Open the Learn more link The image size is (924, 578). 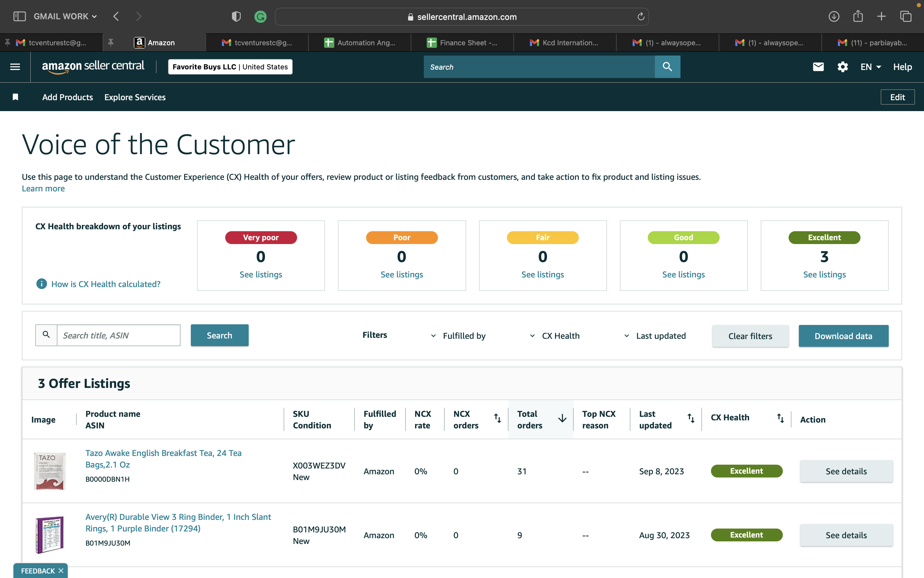[43, 188]
